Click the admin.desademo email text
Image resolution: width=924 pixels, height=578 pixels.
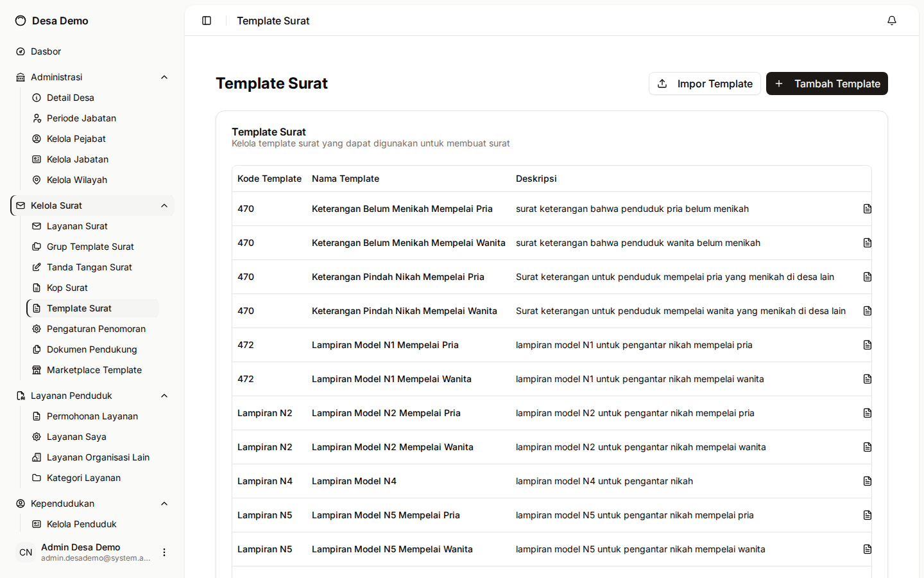click(96, 558)
